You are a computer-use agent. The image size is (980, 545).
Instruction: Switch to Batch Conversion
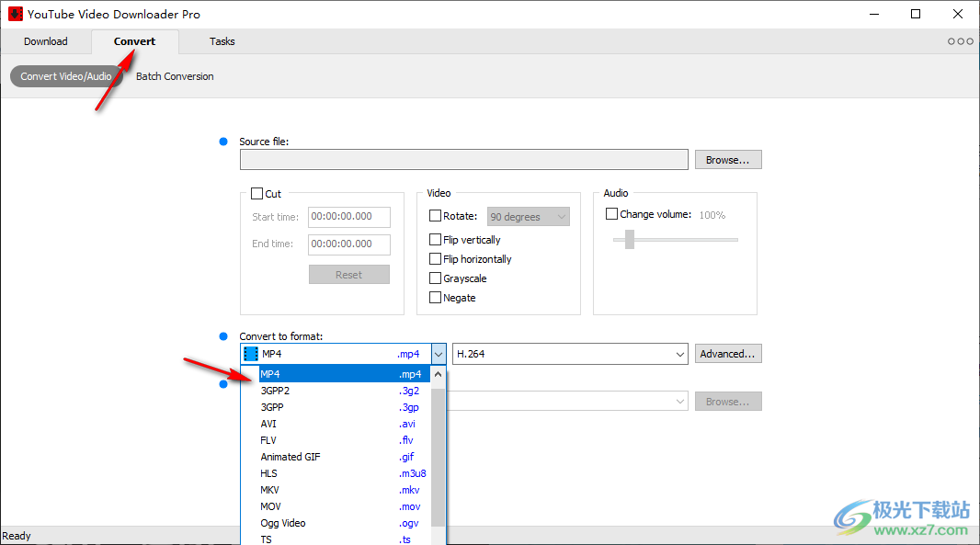click(x=175, y=76)
